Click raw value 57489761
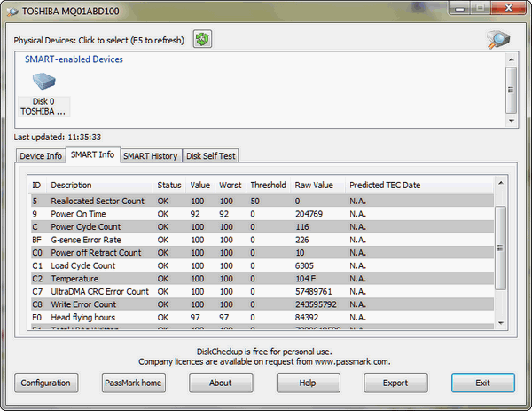 313,291
